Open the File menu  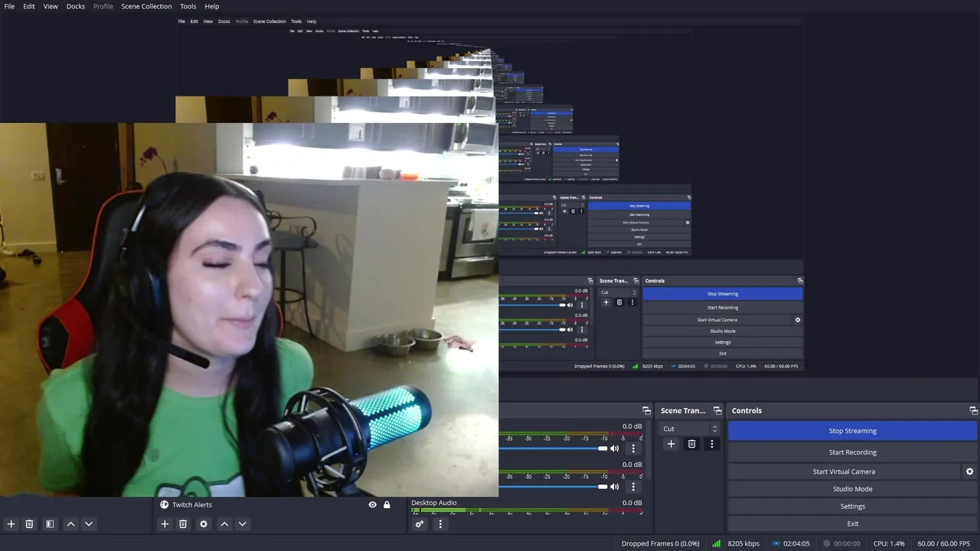coord(9,6)
